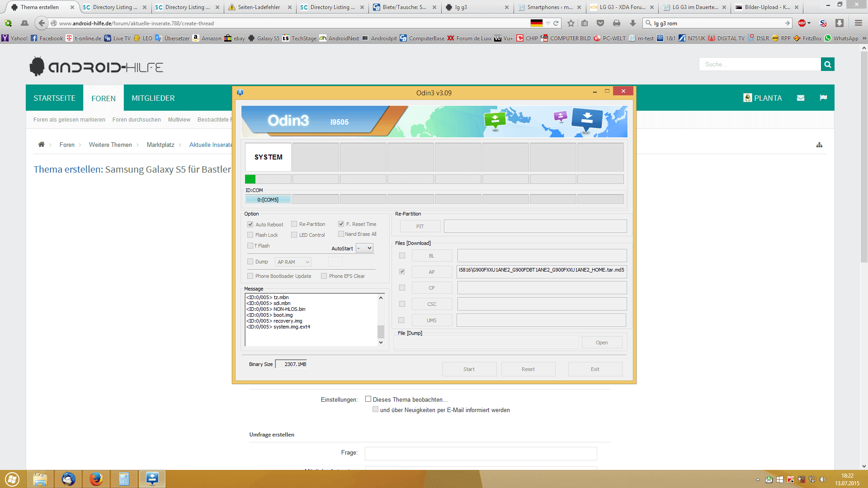Enable the LED Control checkbox
The image size is (868, 488).
(x=294, y=235)
